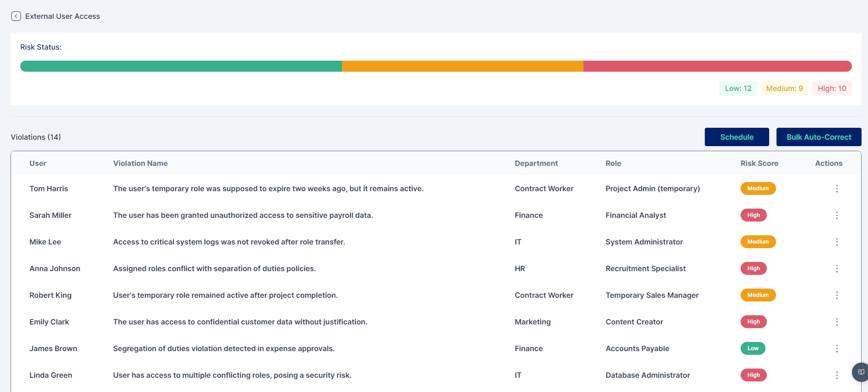Select the Medium: 9 risk badge
This screenshot has height=392, width=868.
pos(784,88)
